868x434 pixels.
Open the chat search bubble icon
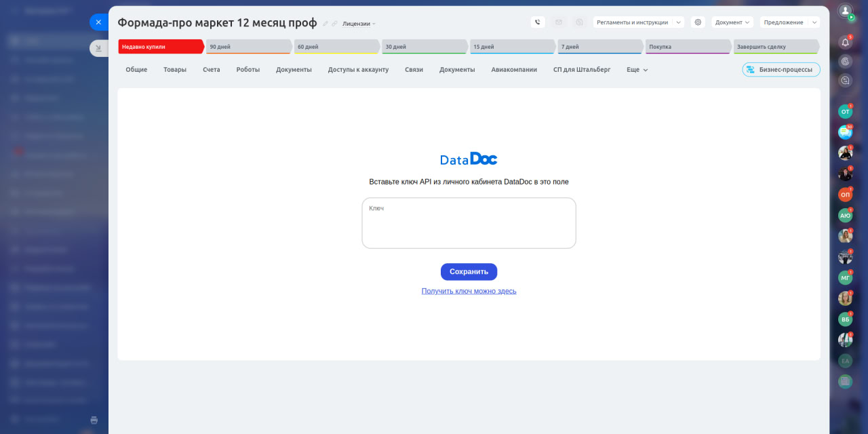845,80
